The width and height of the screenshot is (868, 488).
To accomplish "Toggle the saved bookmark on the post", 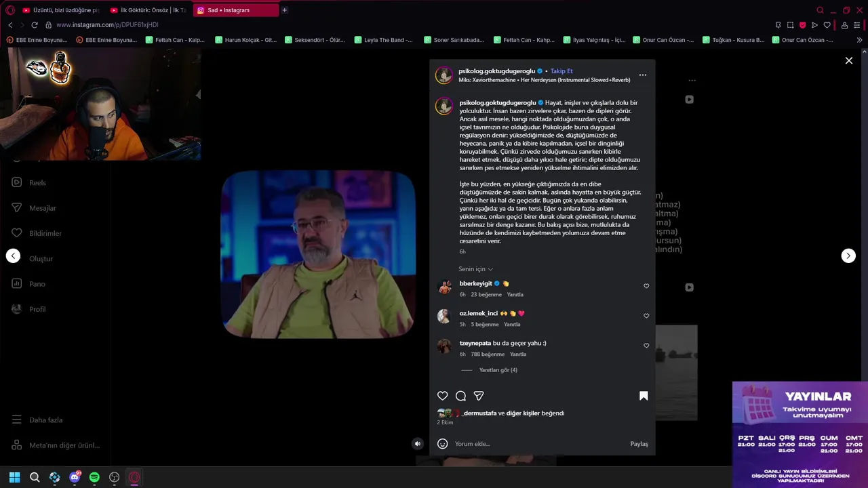I will pos(644,396).
